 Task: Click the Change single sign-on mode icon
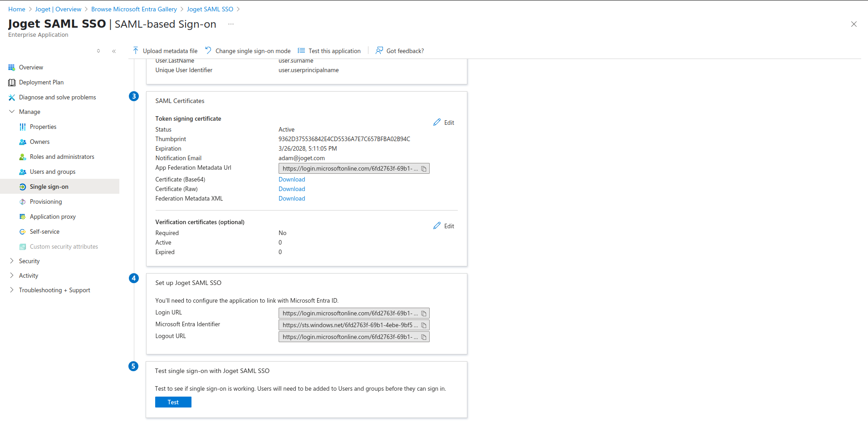(208, 50)
